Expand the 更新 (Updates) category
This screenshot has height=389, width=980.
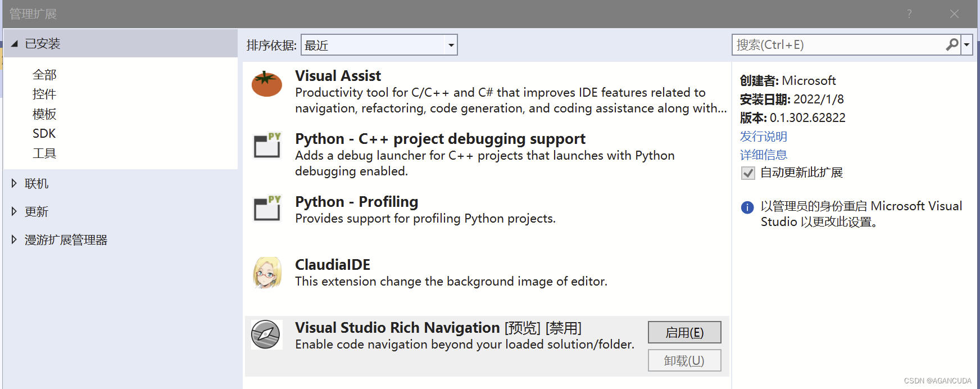[15, 211]
